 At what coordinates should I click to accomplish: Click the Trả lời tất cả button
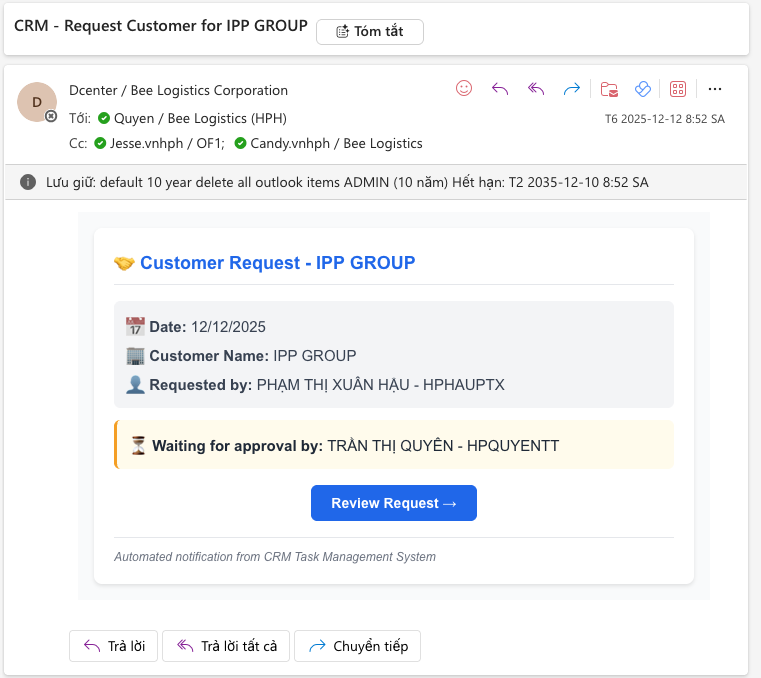[226, 646]
